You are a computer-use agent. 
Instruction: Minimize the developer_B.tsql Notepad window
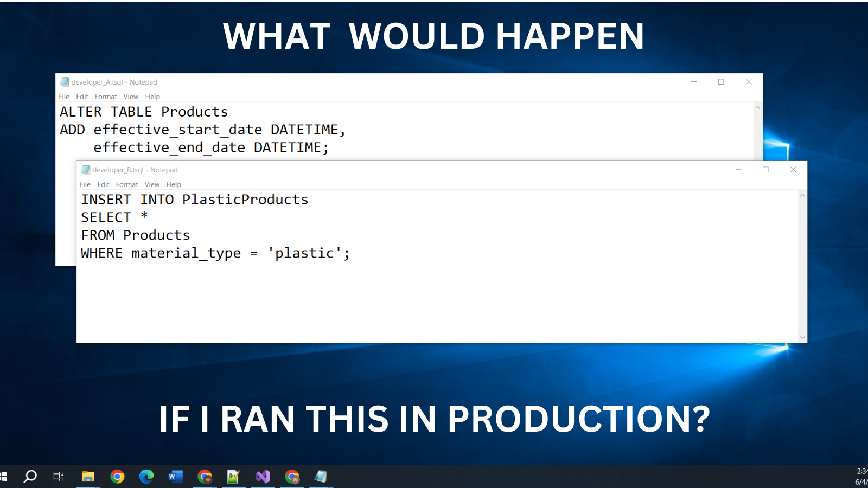tap(738, 170)
